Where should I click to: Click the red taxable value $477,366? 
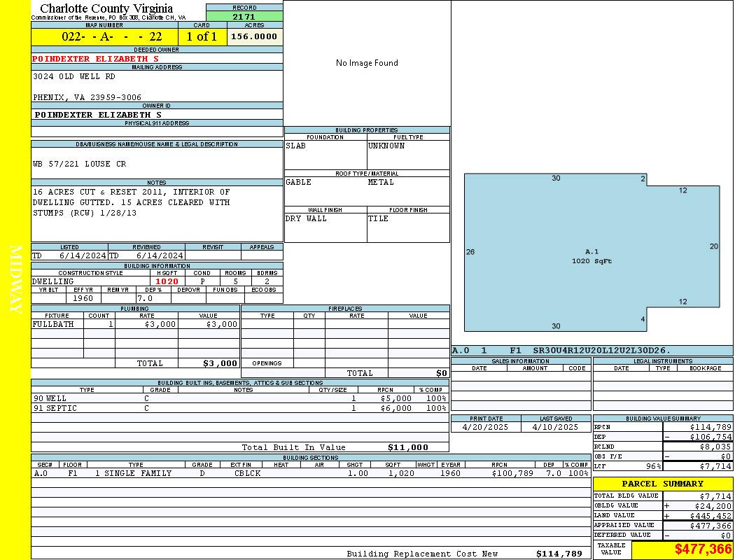coord(703,549)
